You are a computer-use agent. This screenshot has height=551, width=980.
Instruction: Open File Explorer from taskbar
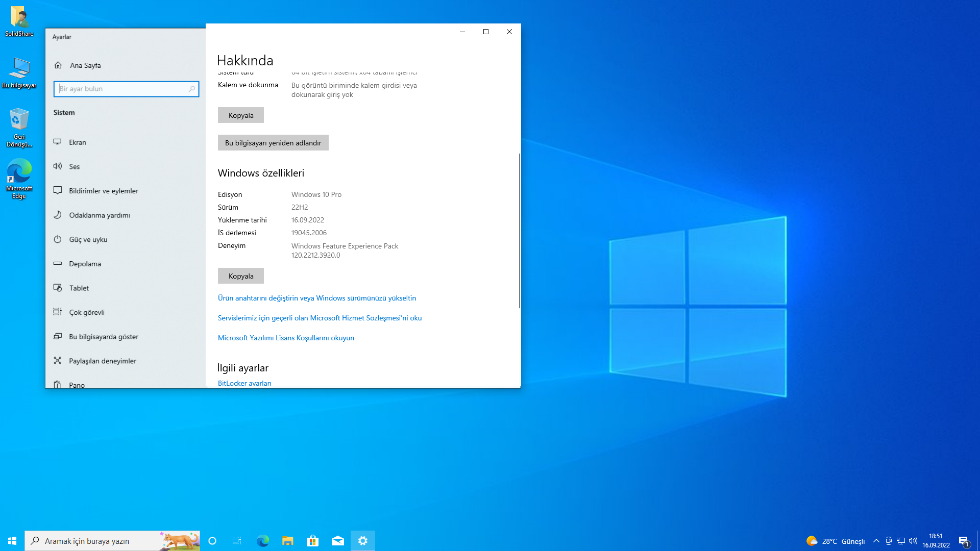(x=288, y=541)
